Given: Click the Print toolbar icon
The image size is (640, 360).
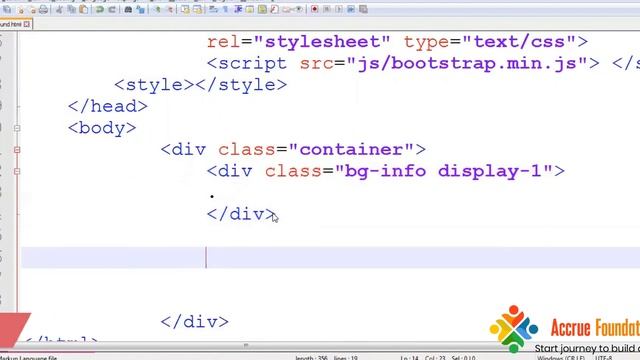Looking at the screenshot, I should (x=44, y=9).
